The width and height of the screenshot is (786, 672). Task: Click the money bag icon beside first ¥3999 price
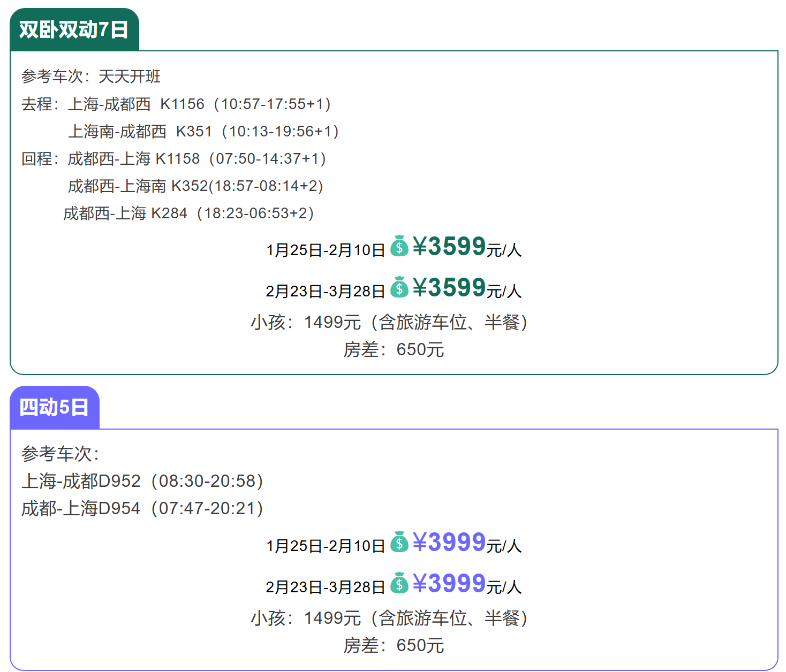coord(400,544)
